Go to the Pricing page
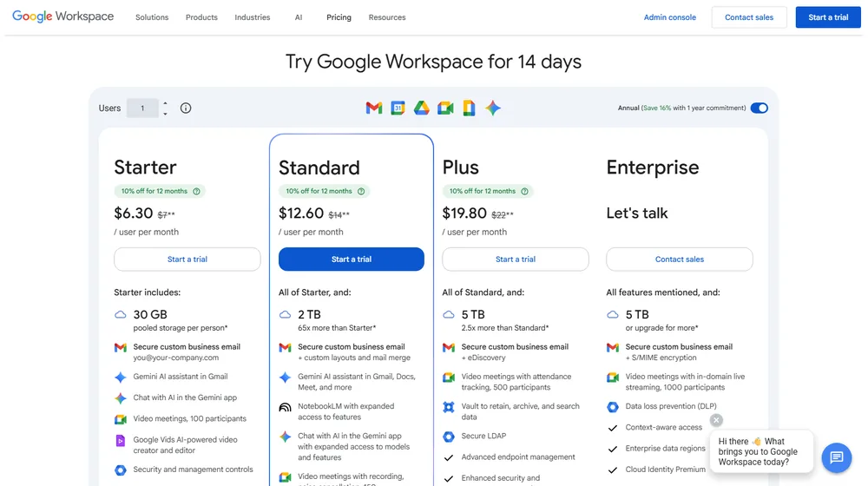This screenshot has width=868, height=486. pos(339,17)
